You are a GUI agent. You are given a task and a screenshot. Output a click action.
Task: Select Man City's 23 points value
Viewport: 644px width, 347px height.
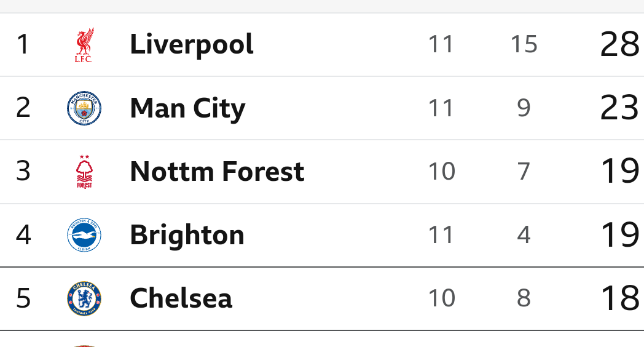click(619, 108)
